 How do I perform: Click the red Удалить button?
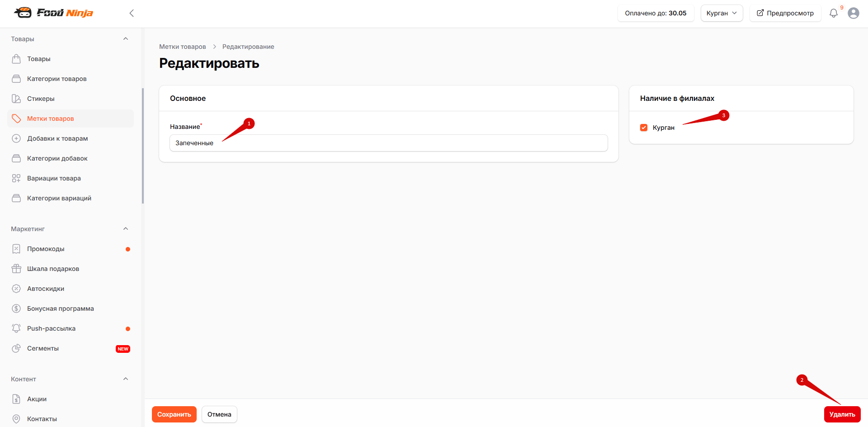(842, 414)
